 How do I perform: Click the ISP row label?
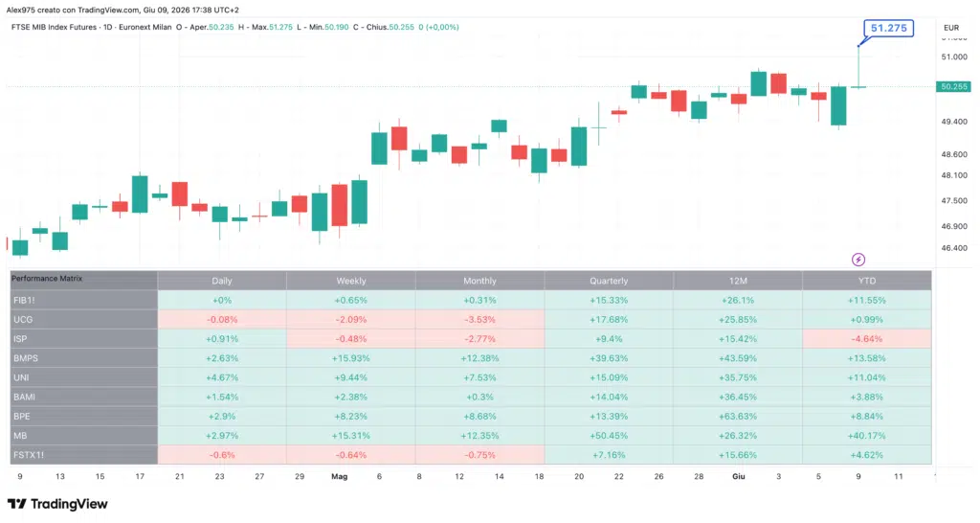click(84, 339)
